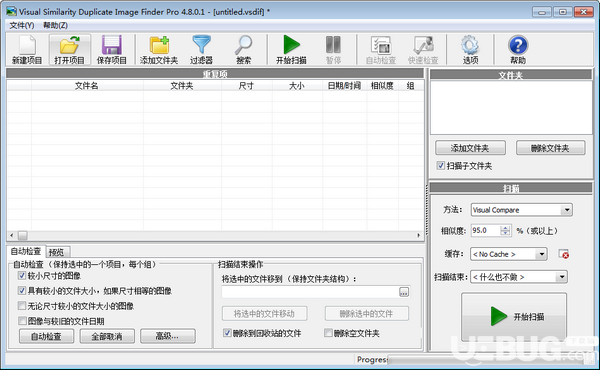Screen dimensions: 600x370
Task: Toggle 具有较小的文件大小 checkbox
Action: click(22, 291)
